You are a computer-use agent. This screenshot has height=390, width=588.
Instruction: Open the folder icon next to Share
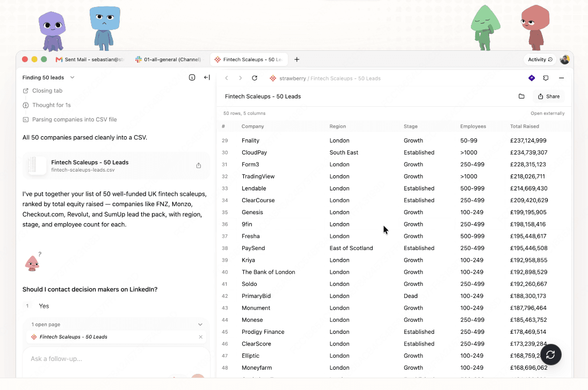coord(521,96)
